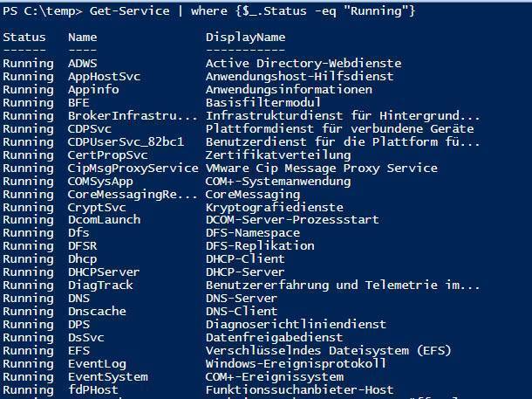Click the Status column header
This screenshot has width=532, height=399.
(24, 38)
